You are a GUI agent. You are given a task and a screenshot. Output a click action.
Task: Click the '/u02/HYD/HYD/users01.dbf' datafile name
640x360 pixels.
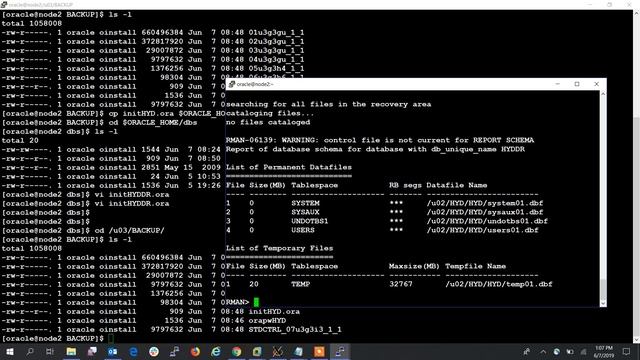point(482,230)
